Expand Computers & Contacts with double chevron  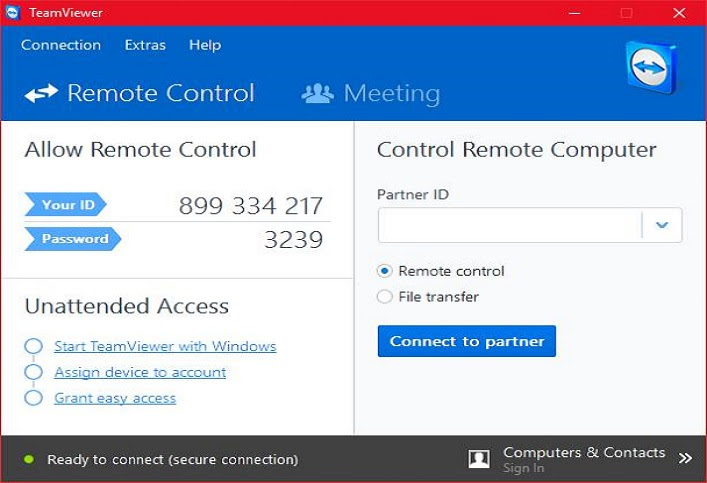coord(685,459)
